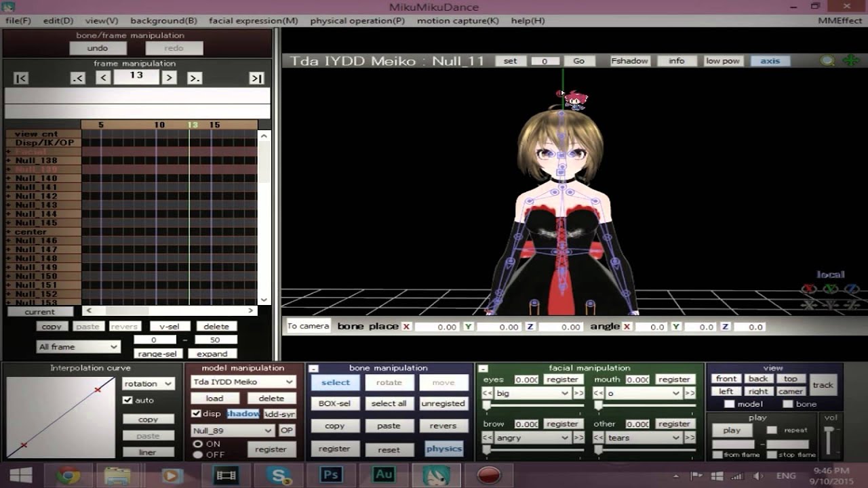The image size is (868, 488).
Task: Next mouth morph arrow
Action: point(690,393)
